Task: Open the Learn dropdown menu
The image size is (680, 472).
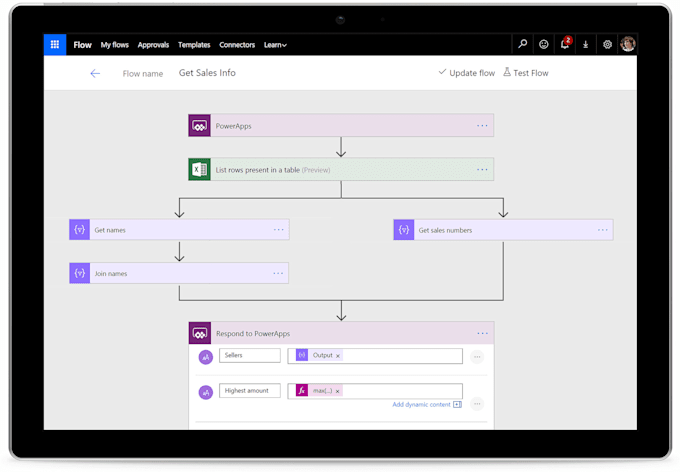Action: 275,45
